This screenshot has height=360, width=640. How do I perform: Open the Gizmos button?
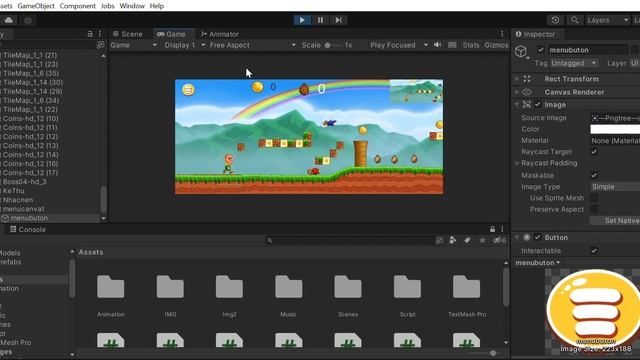point(496,45)
